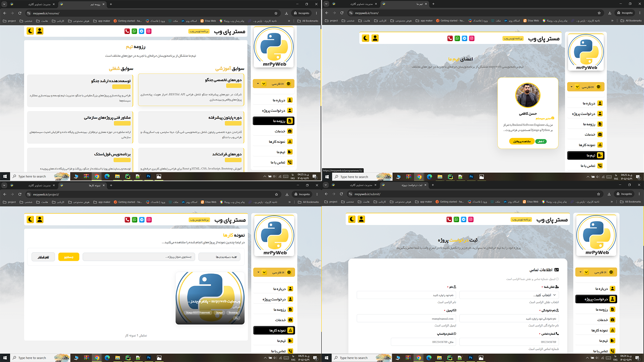Focus the ایمیل email field on submit form
644x362 pixels.
click(x=407, y=319)
